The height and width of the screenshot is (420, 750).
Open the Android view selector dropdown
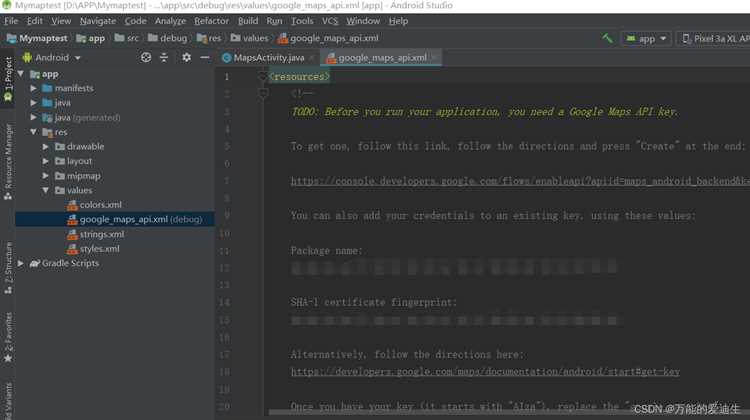[x=52, y=57]
